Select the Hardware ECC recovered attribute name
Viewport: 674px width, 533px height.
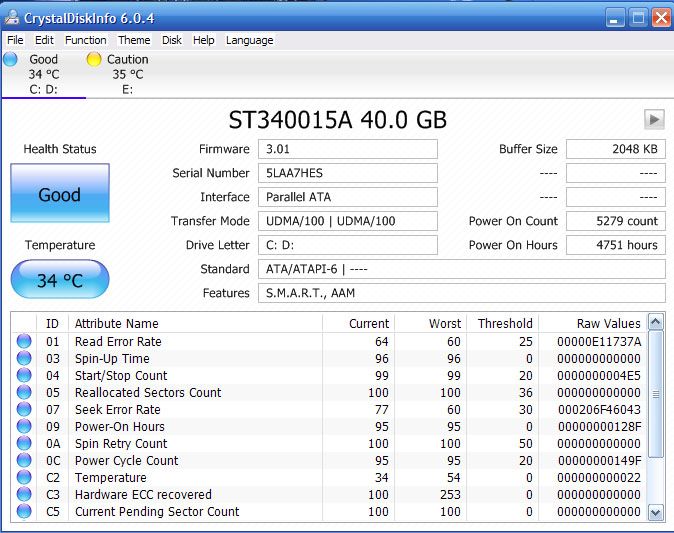143,494
